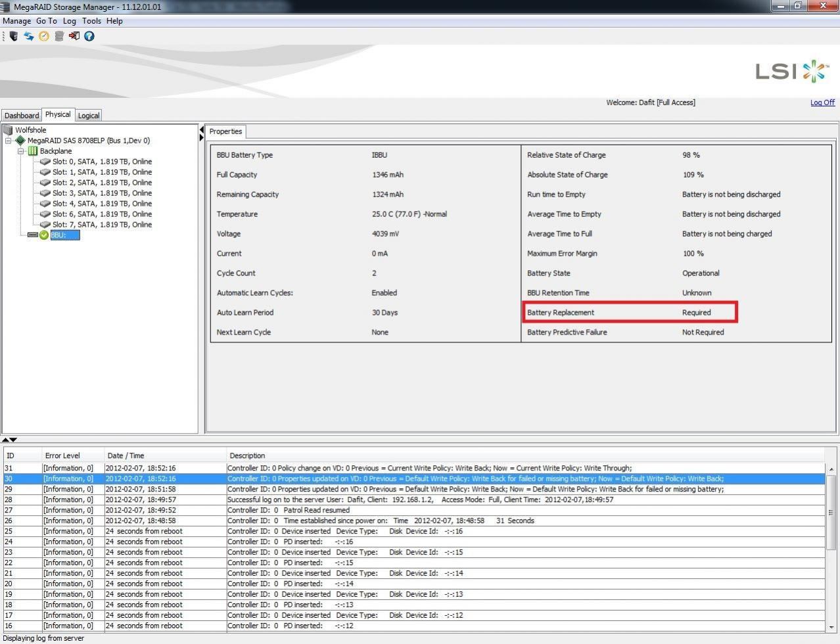Select the BBU: tree item
Viewport: 840px width, 644px height.
pyautogui.click(x=64, y=235)
